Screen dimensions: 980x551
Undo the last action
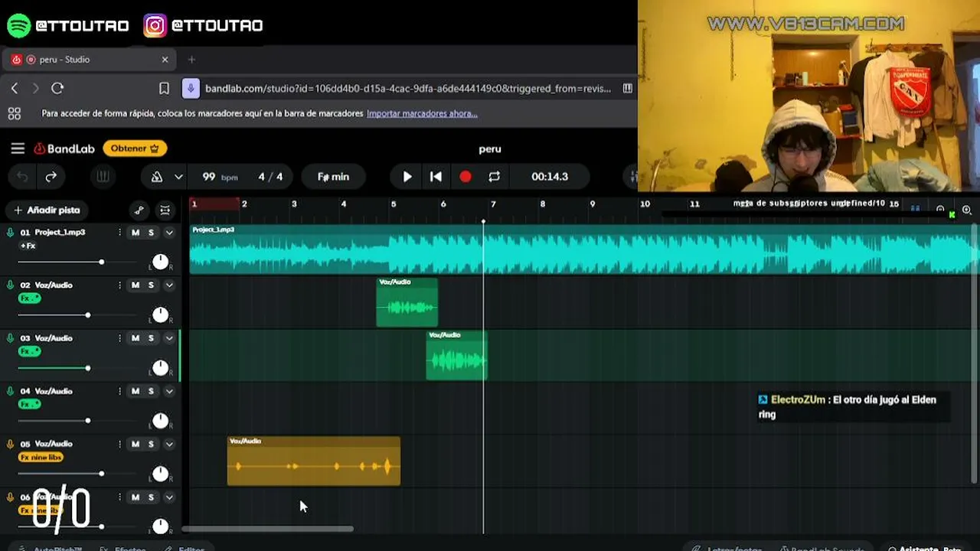point(23,177)
